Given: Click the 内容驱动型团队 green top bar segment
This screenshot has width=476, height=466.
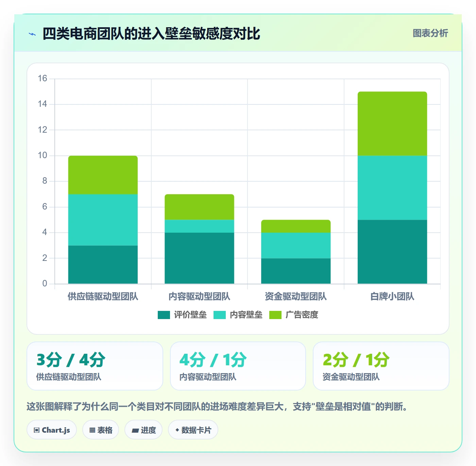Looking at the screenshot, I should [200, 207].
